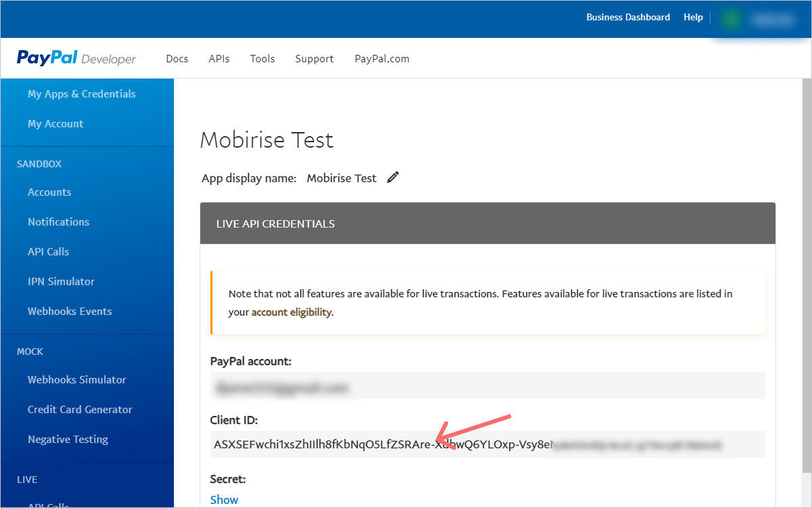The height and width of the screenshot is (508, 812).
Task: Open the Docs menu
Action: point(177,59)
